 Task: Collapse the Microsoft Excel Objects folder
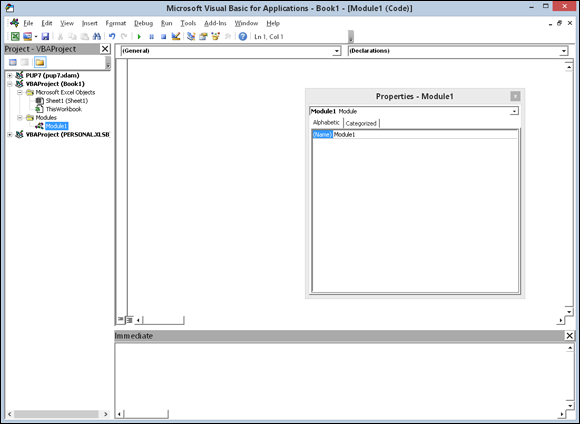[x=20, y=92]
